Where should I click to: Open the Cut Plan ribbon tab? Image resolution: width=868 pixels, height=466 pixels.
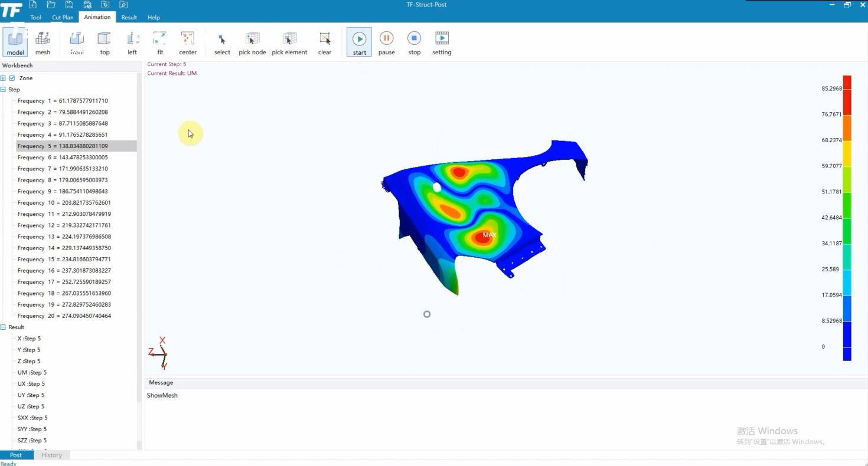pyautogui.click(x=63, y=17)
